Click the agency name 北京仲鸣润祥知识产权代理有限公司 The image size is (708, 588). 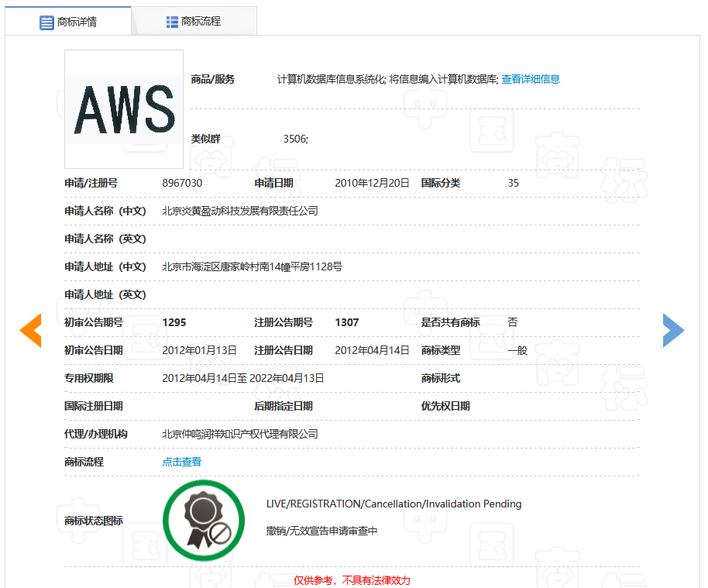[x=239, y=433]
